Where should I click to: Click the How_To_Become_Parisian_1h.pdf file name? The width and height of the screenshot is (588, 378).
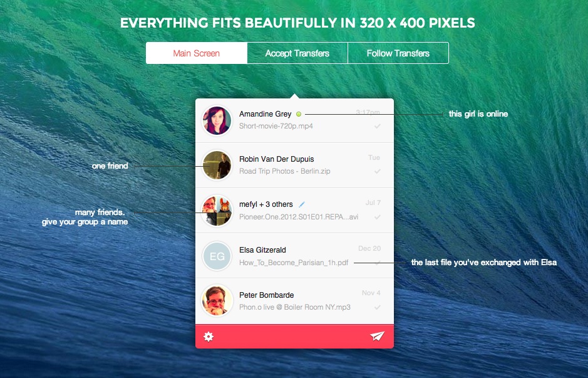tap(294, 263)
